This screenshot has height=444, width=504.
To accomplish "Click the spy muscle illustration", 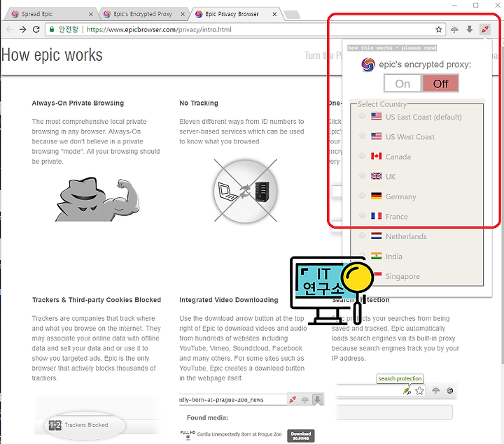I will 97,199.
